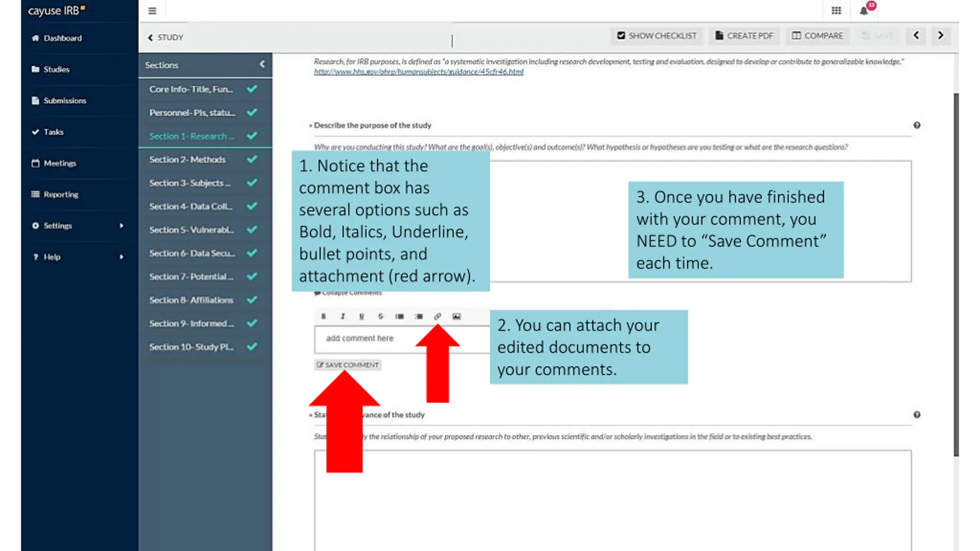Select Section 10- Study Pl...

[205, 347]
